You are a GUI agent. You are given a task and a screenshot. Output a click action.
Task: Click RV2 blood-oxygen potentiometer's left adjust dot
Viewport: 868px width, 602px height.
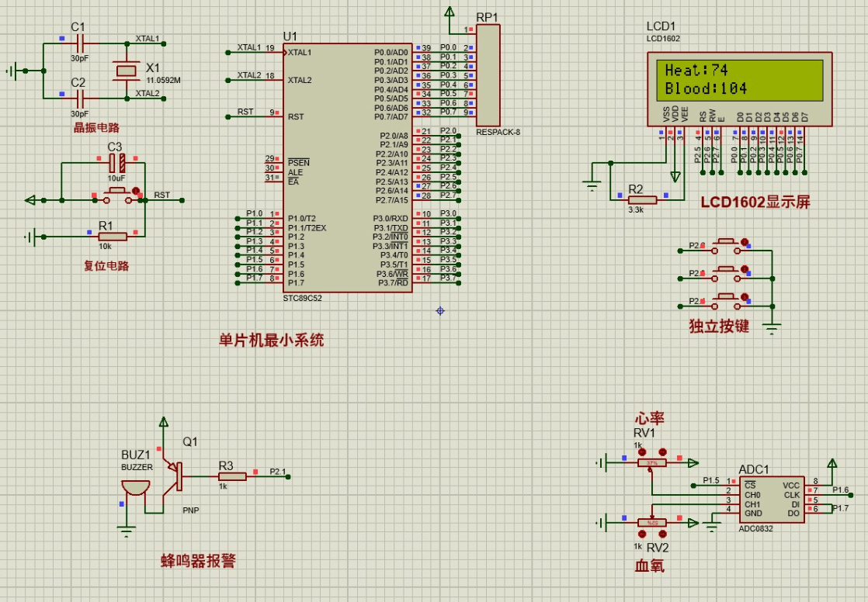[x=641, y=534]
